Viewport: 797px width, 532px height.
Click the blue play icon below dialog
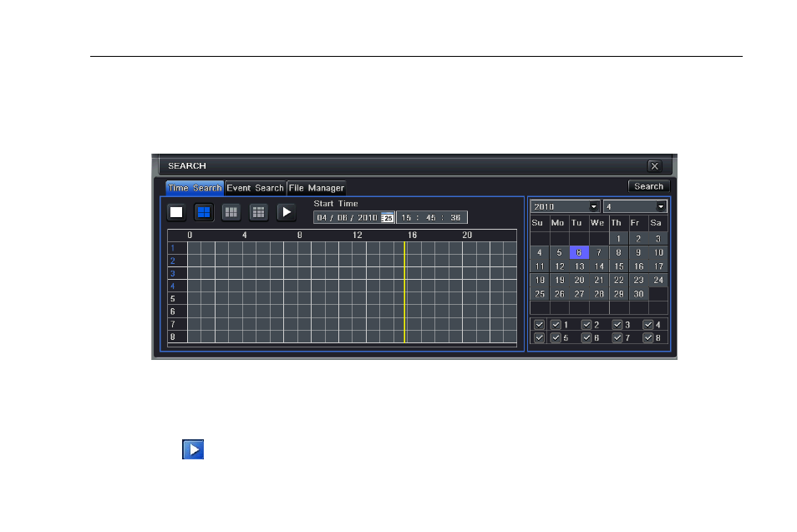(x=193, y=449)
